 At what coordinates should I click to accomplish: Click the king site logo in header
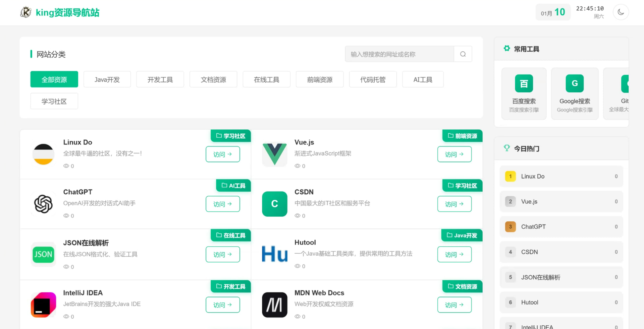tap(26, 12)
